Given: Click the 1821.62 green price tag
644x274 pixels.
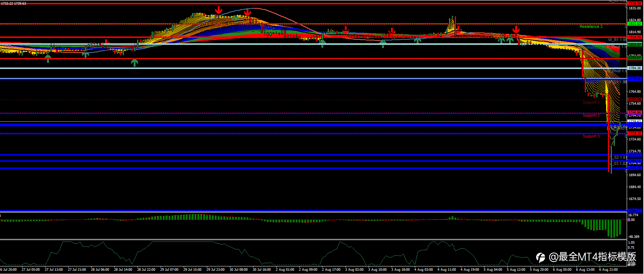Looking at the screenshot, I should 635,24.
